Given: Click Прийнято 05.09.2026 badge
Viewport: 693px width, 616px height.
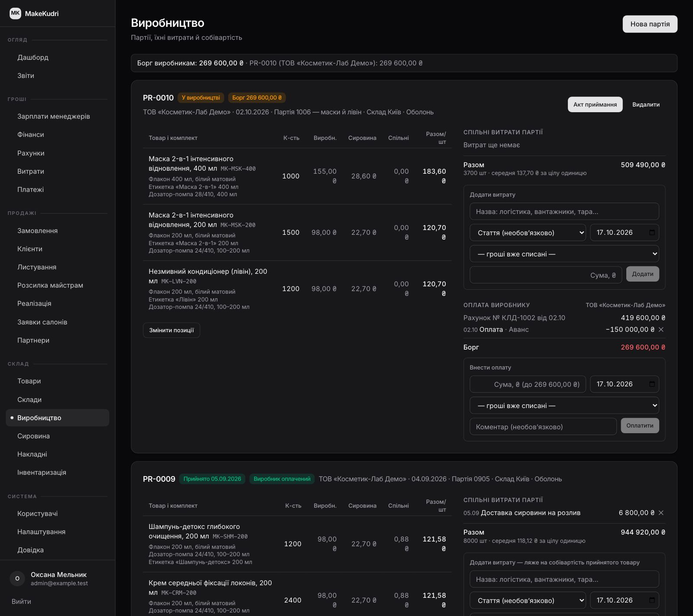Looking at the screenshot, I should (212, 479).
